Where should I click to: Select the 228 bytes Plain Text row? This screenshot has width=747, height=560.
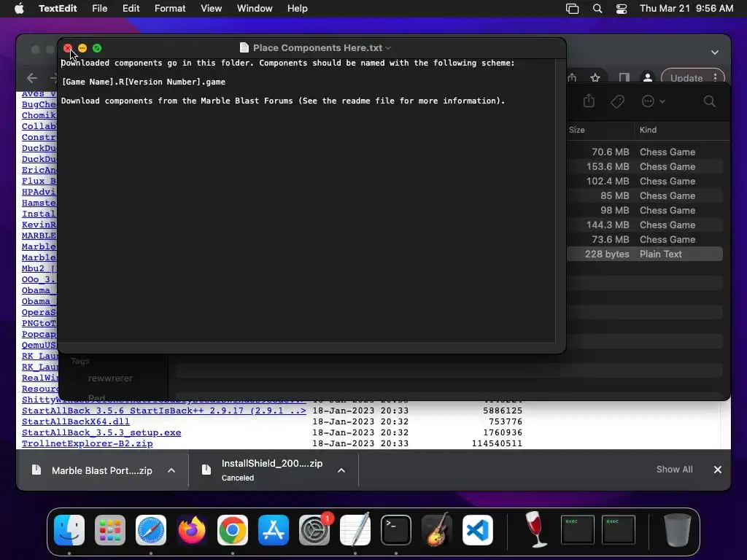pos(646,254)
